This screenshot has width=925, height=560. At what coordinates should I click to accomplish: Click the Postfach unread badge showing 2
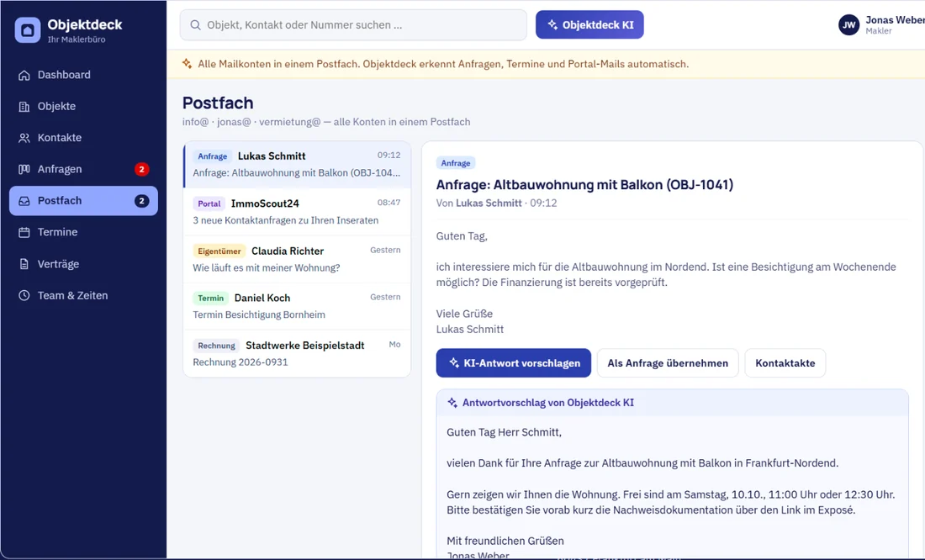click(141, 201)
